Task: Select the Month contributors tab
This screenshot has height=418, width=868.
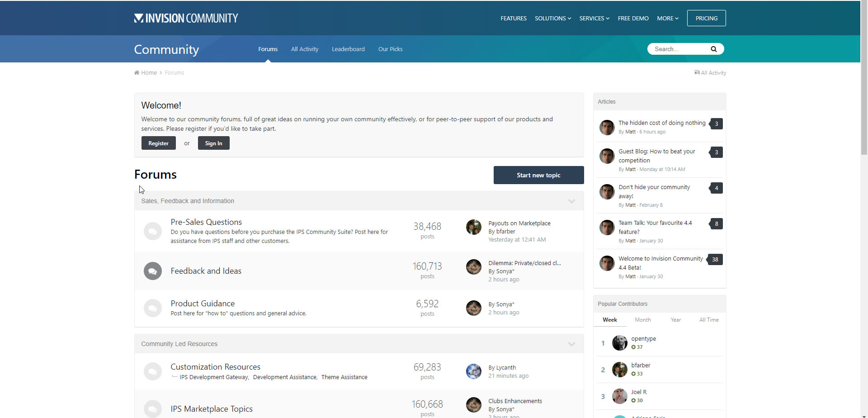Action: click(x=643, y=320)
